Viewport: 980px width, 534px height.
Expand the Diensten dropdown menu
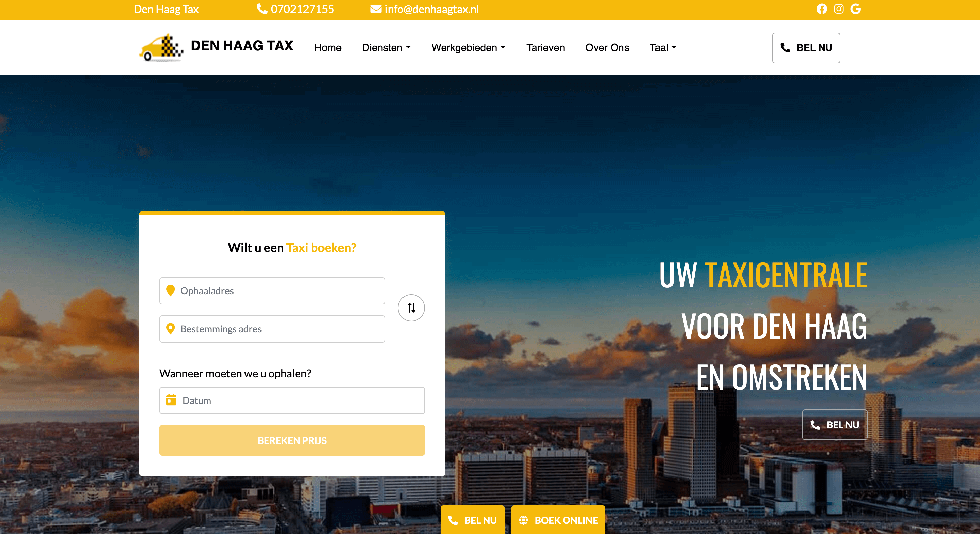coord(386,48)
